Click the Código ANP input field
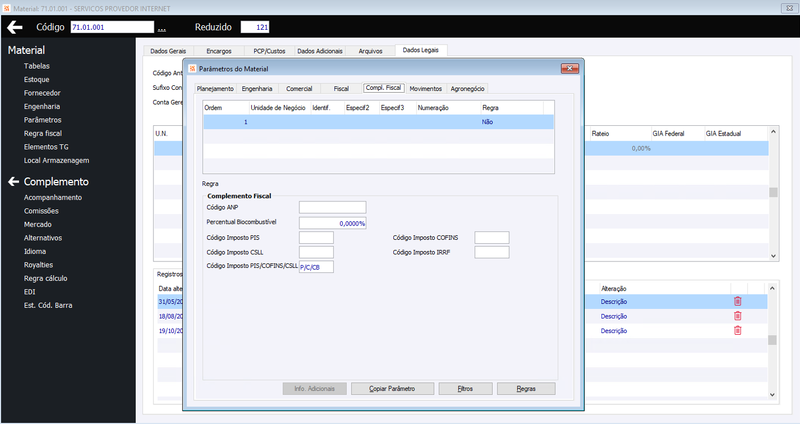 pyautogui.click(x=332, y=207)
